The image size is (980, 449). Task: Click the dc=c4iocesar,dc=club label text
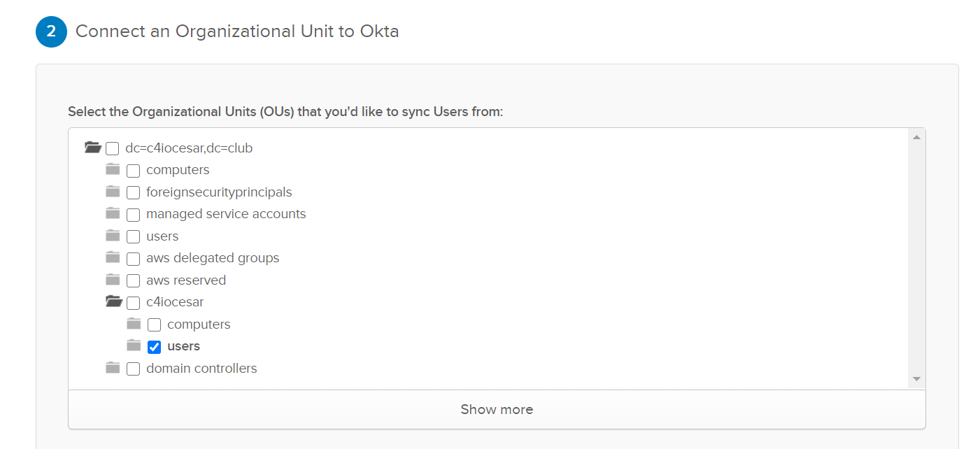click(x=189, y=148)
